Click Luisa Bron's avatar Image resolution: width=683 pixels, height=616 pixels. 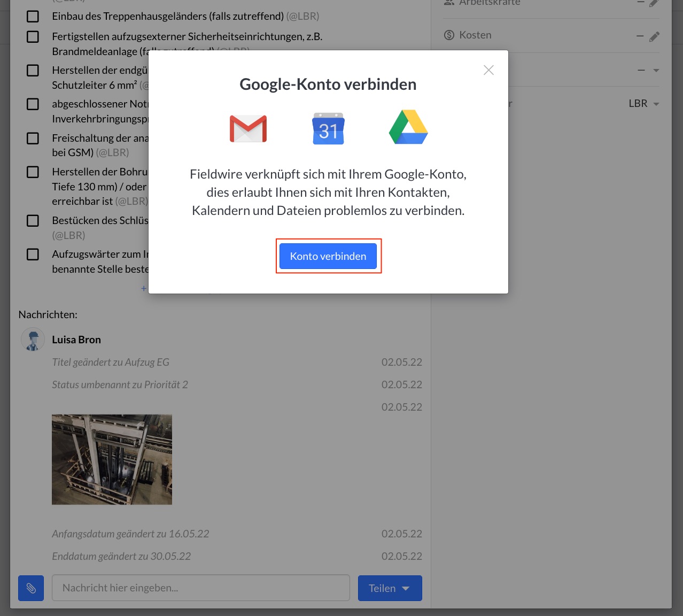click(33, 340)
